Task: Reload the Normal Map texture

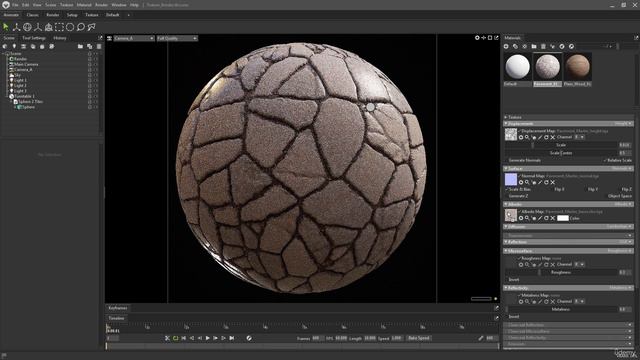Action: (x=546, y=182)
